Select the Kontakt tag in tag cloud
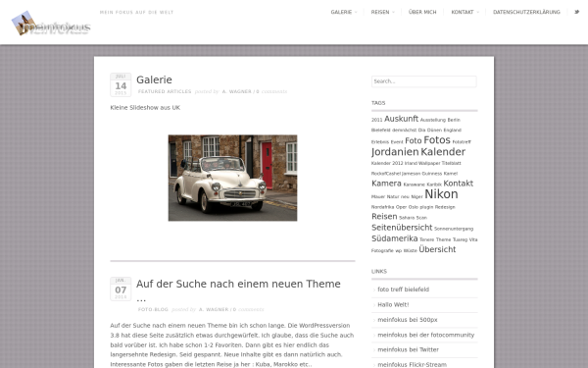Screen dimensions: 588x368 point(459,184)
